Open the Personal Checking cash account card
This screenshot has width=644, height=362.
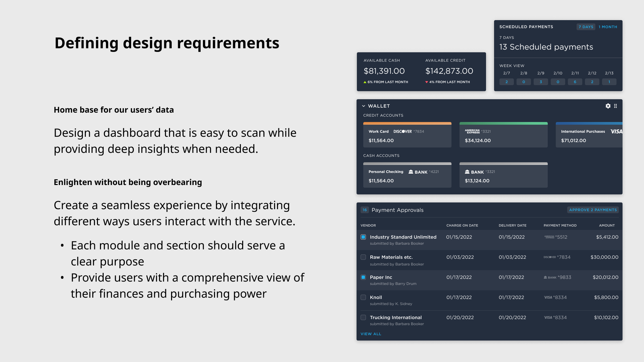click(407, 175)
